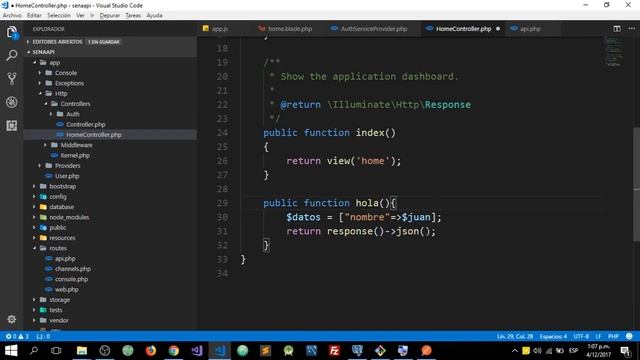Open Windows taskbar search
This screenshot has width=640, height=360.
(34, 350)
